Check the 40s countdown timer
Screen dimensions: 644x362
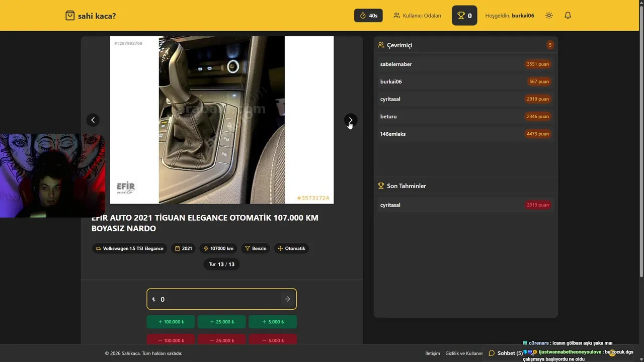pyautogui.click(x=368, y=16)
